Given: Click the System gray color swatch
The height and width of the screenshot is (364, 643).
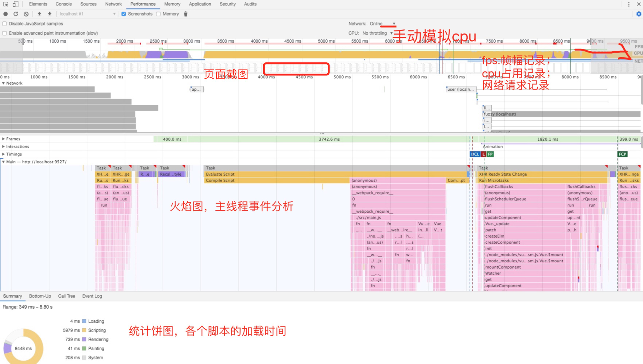Looking at the screenshot, I should 84,357.
